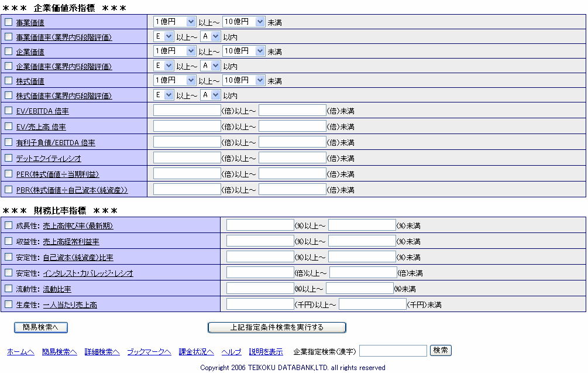Focus 企業指定検索(漢字) text field
588x373 pixels.
pos(393,351)
